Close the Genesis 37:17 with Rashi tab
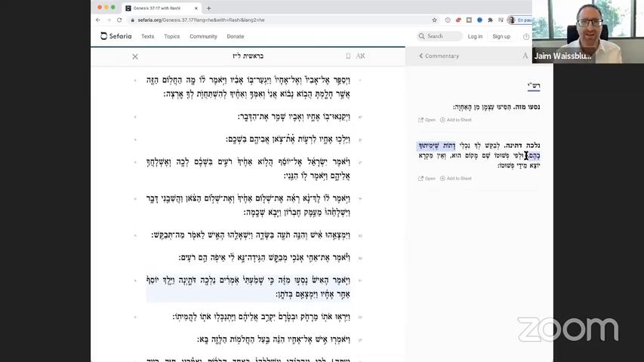 (x=196, y=8)
